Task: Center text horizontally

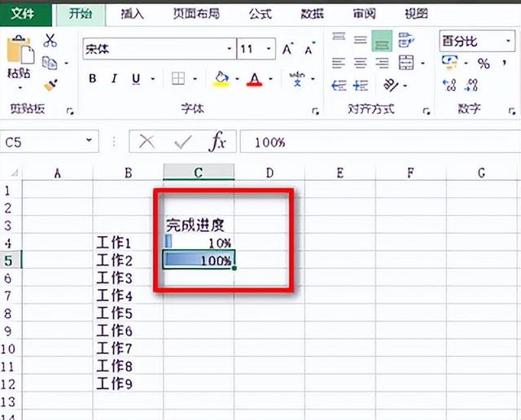Action: pyautogui.click(x=360, y=63)
